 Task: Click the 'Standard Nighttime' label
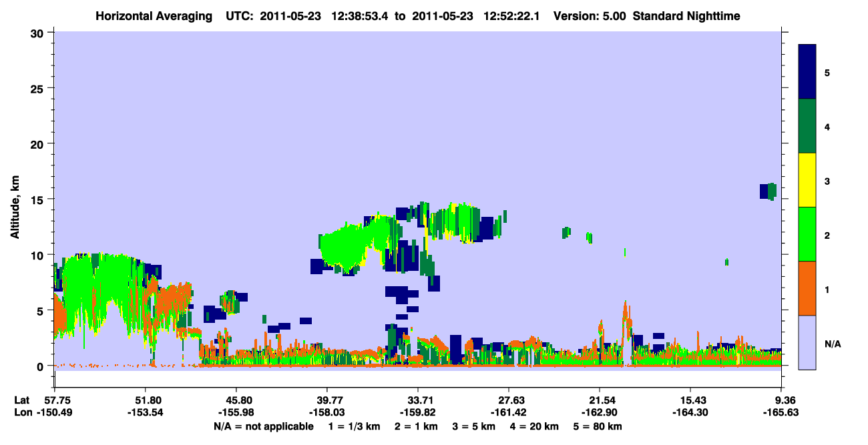[x=686, y=16]
